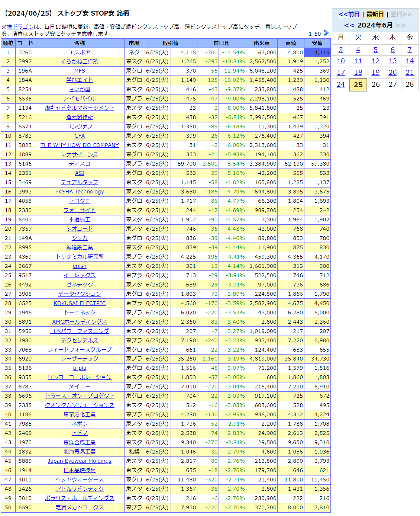Go to previous month with << link
Viewport: 420px width, 516px height.
tap(349, 25)
